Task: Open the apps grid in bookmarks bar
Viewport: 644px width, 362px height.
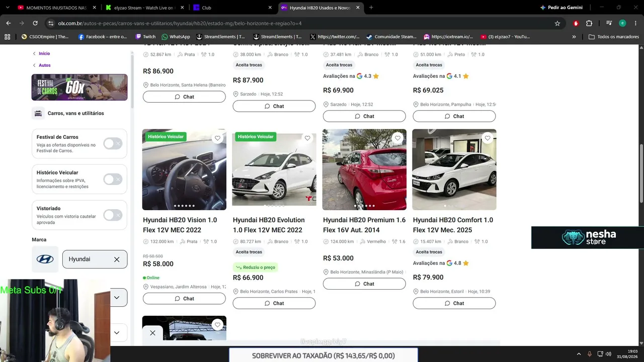Action: (7, 37)
